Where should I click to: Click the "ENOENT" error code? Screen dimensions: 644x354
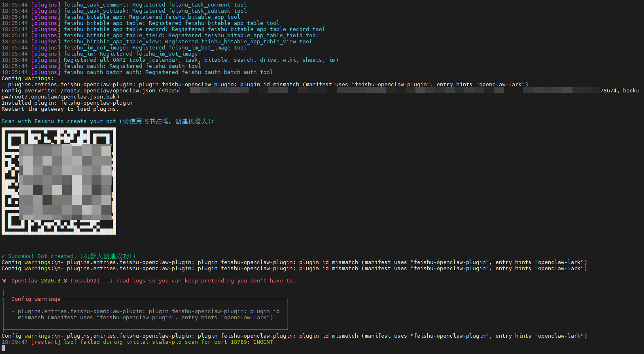263,342
